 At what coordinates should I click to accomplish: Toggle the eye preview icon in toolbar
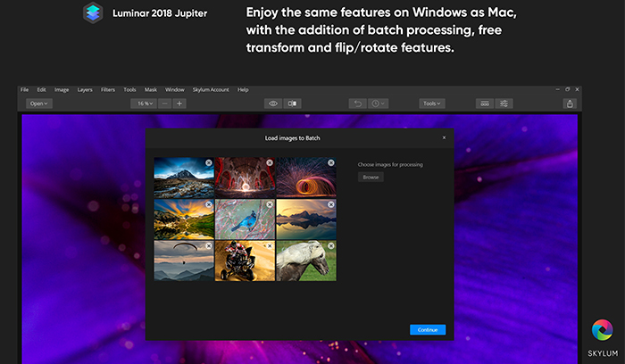[273, 103]
